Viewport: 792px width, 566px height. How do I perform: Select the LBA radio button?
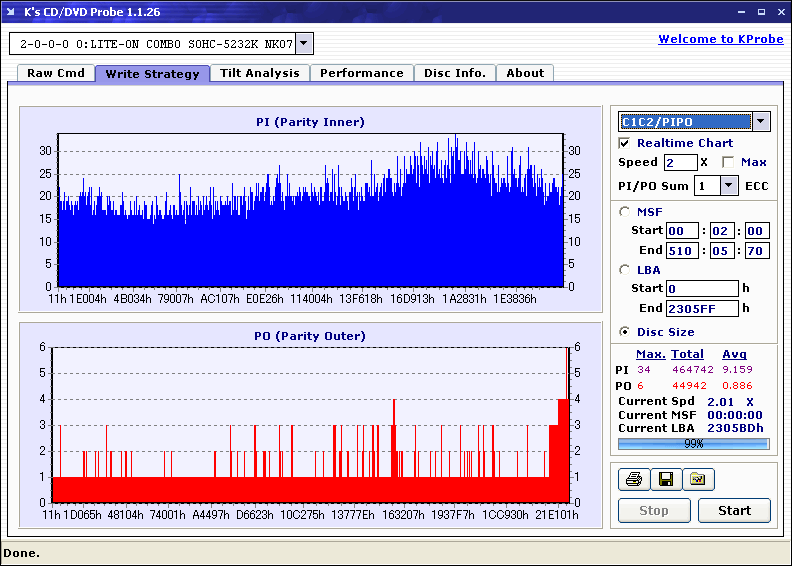pyautogui.click(x=625, y=269)
